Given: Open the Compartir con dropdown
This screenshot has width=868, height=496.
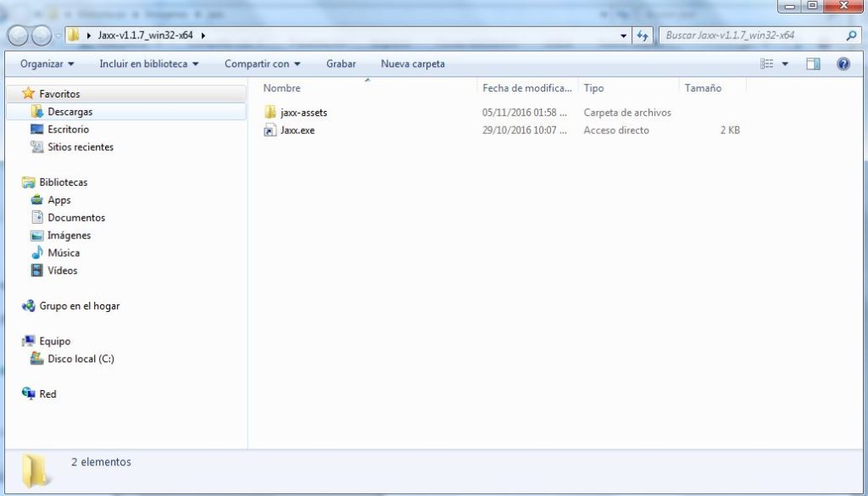Looking at the screenshot, I should pos(263,64).
